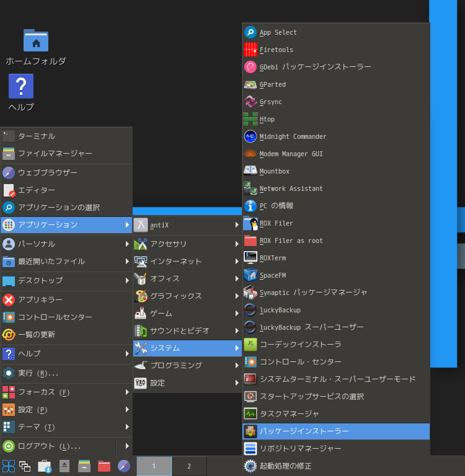Open ROX Filer as root red folder icon
The width and height of the screenshot is (465, 476).
pos(250,240)
